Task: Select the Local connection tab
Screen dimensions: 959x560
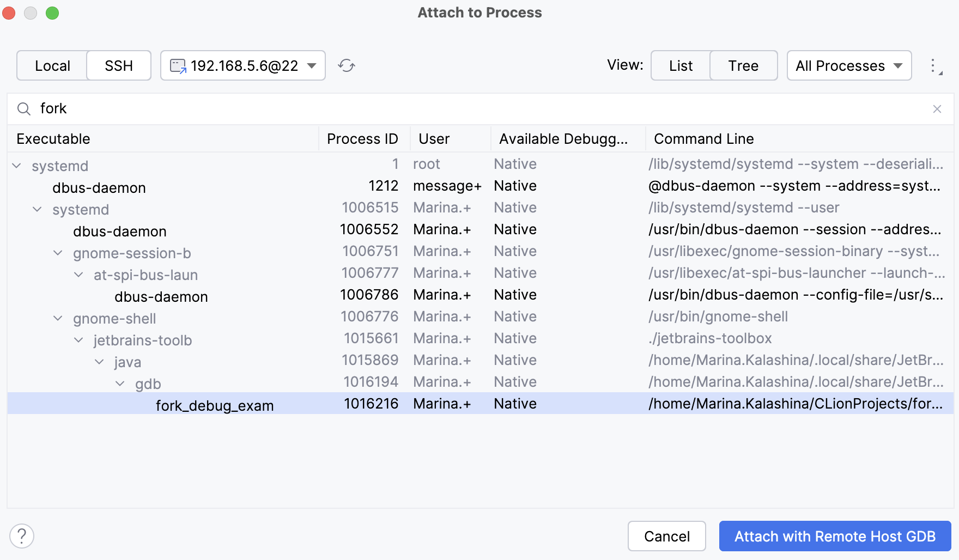Action: (52, 65)
